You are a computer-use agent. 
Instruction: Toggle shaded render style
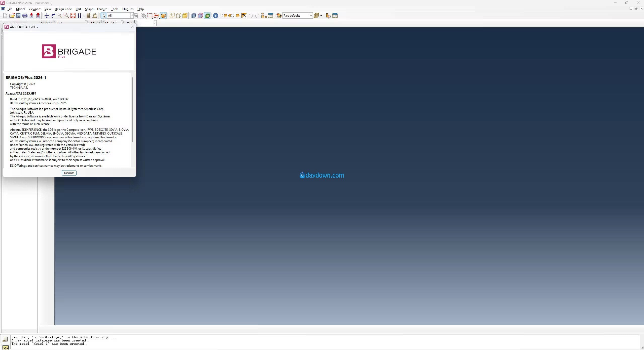click(x=185, y=16)
